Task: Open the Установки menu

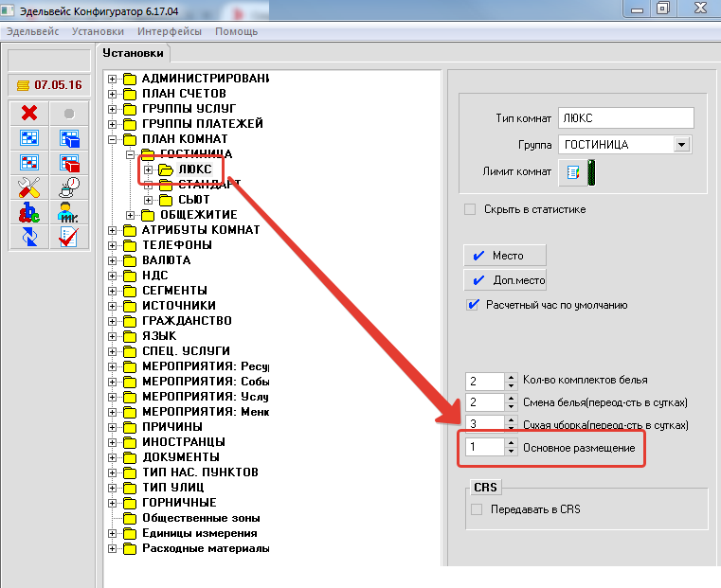Action: (98, 31)
